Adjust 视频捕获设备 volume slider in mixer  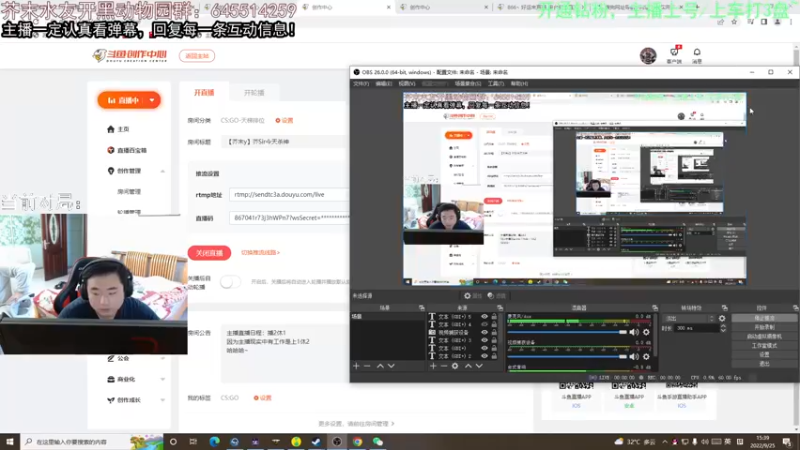567,357
